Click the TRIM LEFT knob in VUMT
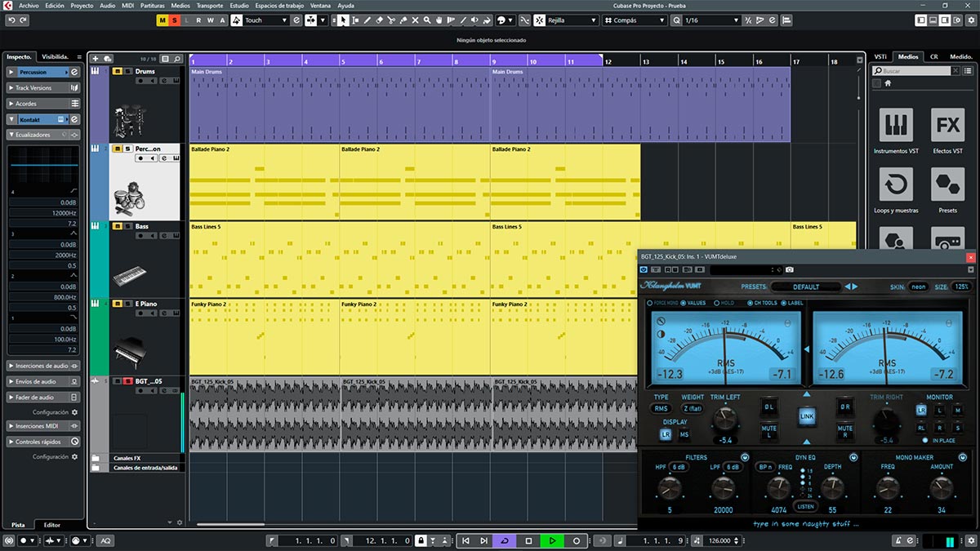Image resolution: width=980 pixels, height=551 pixels. click(725, 420)
